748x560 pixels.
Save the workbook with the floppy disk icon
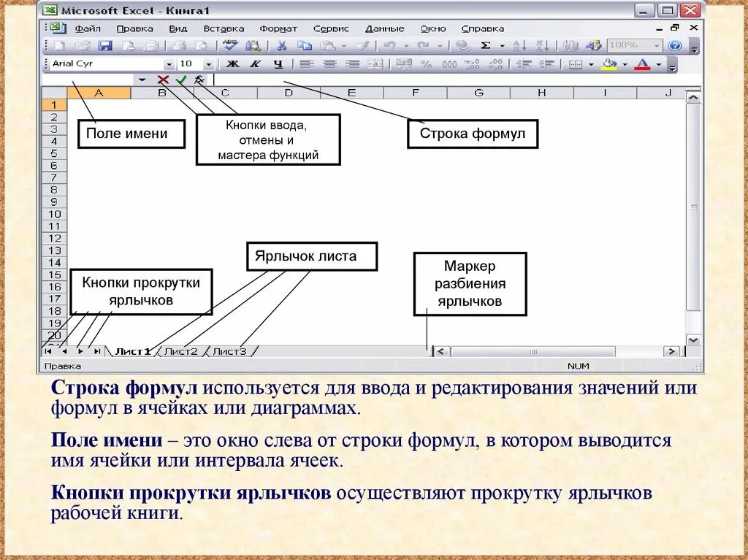click(105, 46)
